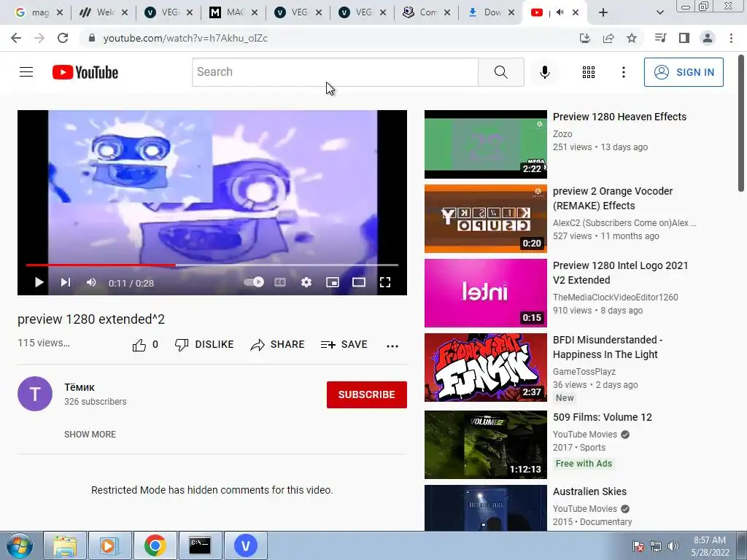Switch to miniplayer mode

click(x=333, y=282)
